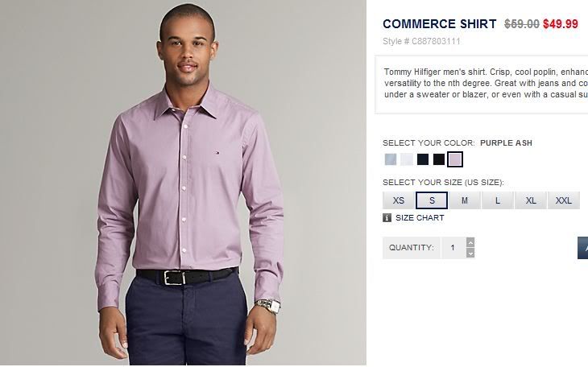
Task: Choose the dark navy color swatch
Action: (x=423, y=159)
